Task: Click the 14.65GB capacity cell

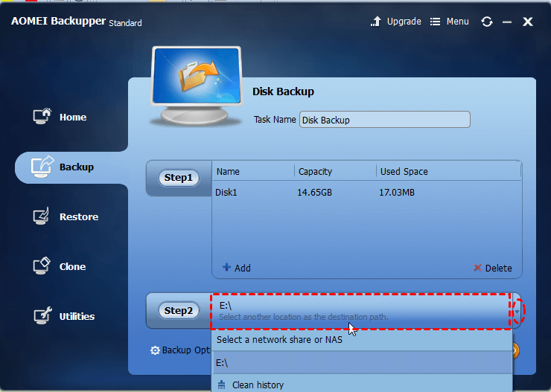Action: pos(314,193)
